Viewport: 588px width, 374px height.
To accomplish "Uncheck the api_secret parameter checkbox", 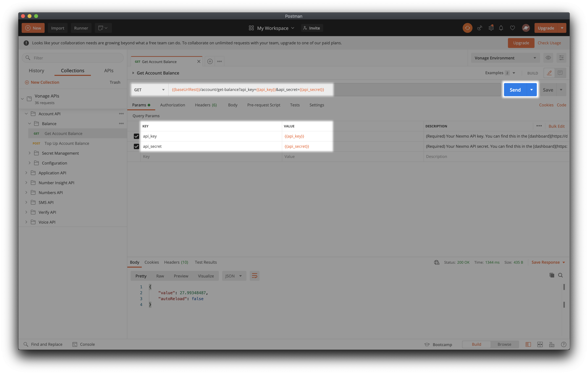I will point(136,146).
